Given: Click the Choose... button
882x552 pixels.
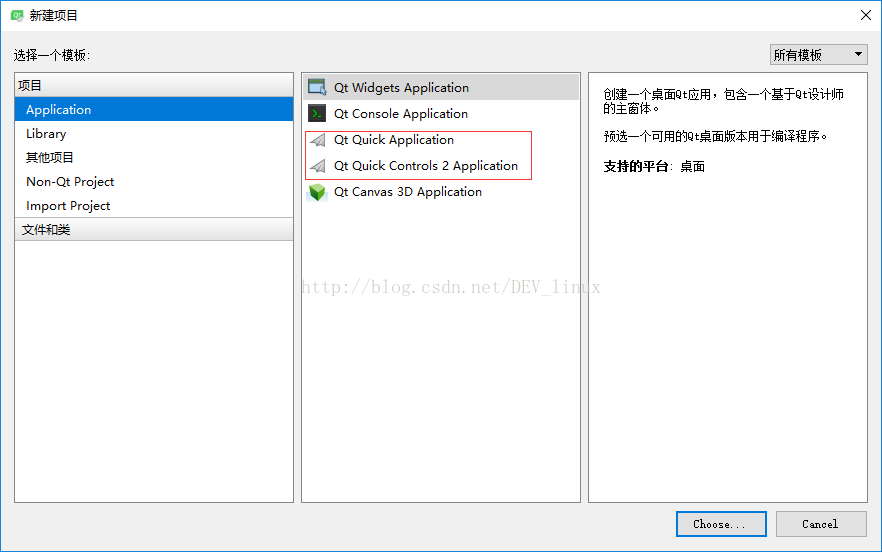Looking at the screenshot, I should click(x=721, y=524).
